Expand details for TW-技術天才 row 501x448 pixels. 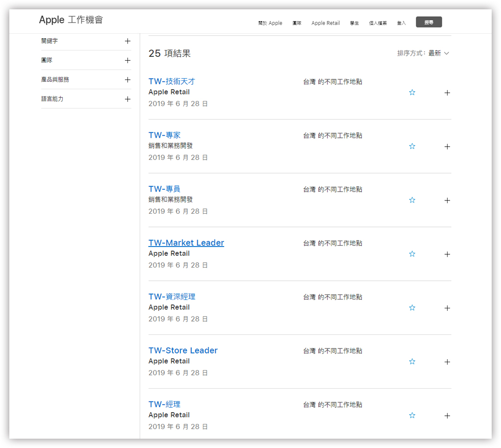[x=447, y=93]
